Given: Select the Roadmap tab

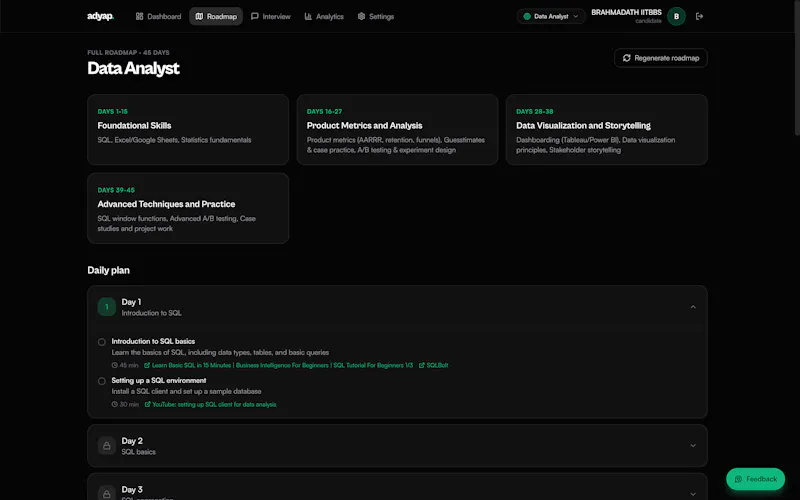Looking at the screenshot, I should (x=216, y=16).
